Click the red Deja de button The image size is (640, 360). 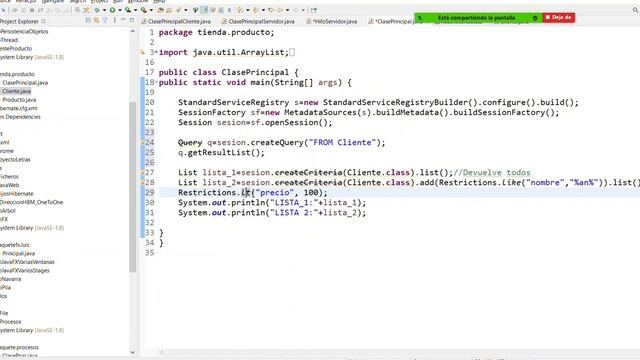(559, 18)
